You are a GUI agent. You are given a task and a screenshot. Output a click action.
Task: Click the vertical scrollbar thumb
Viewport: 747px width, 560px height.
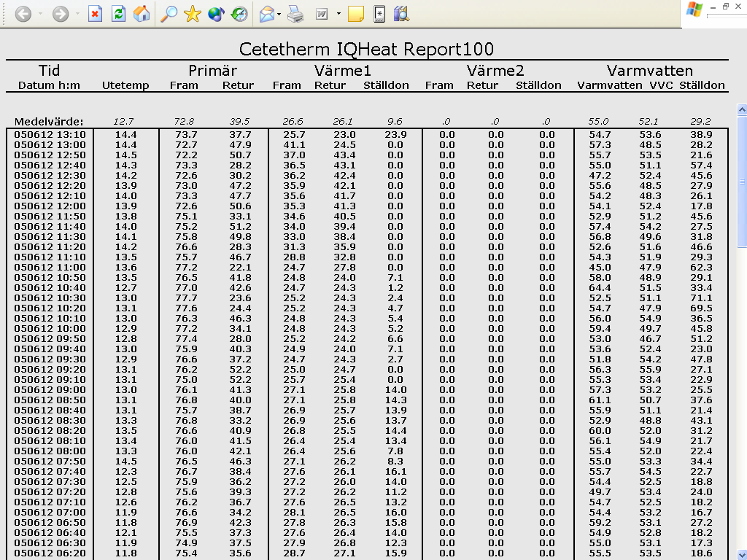742,181
